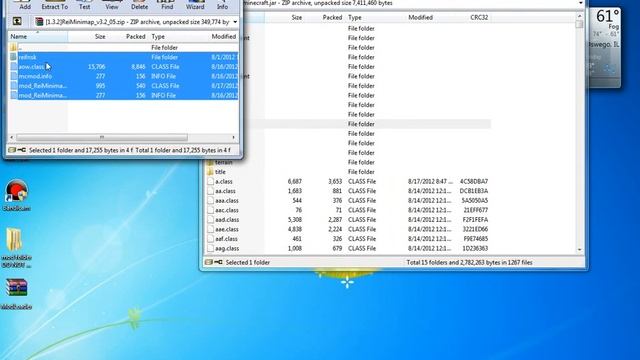
Task: Open the Wizard toolbar button
Action: click(195, 5)
